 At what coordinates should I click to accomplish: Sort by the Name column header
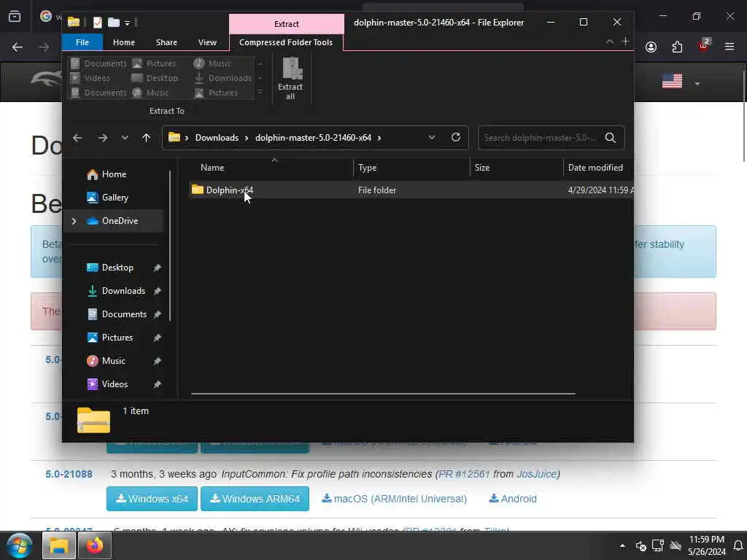212,168
